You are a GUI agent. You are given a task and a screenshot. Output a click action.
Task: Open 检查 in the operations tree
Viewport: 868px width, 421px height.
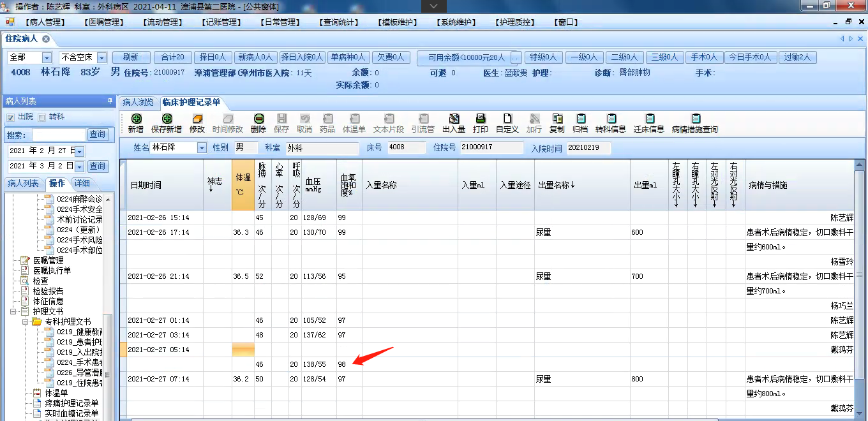[x=40, y=281]
